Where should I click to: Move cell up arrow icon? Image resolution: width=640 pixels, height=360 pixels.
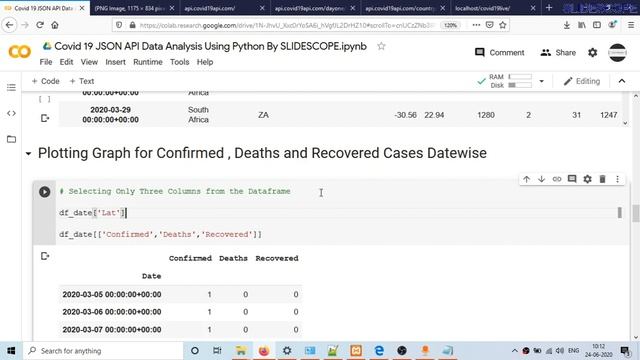click(527, 179)
